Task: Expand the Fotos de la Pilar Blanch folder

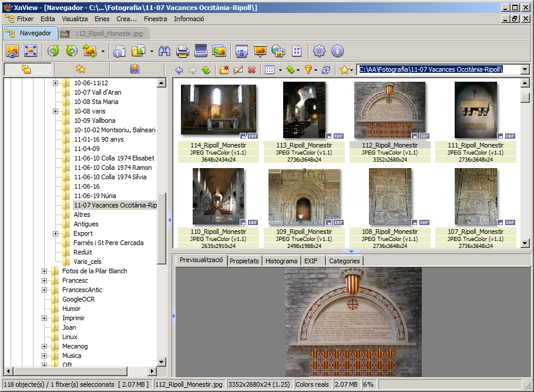Action: (x=45, y=271)
